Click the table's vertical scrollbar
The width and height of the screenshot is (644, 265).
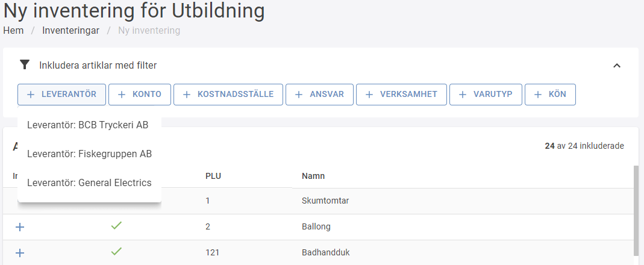tap(636, 211)
